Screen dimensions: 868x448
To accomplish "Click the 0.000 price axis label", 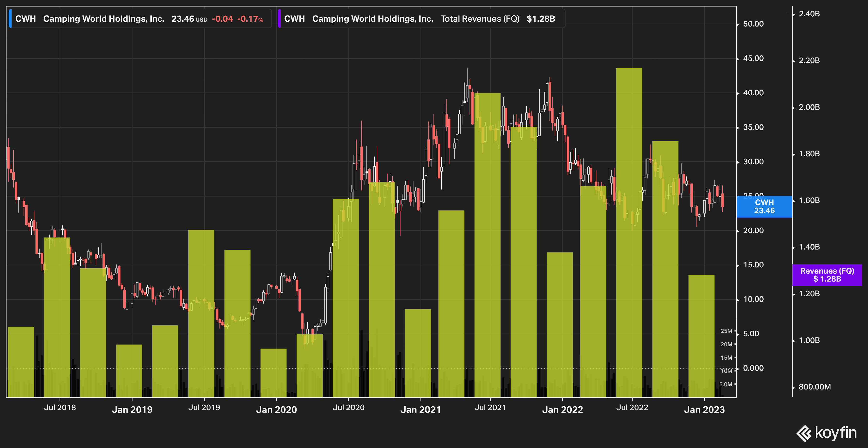I will [x=753, y=368].
